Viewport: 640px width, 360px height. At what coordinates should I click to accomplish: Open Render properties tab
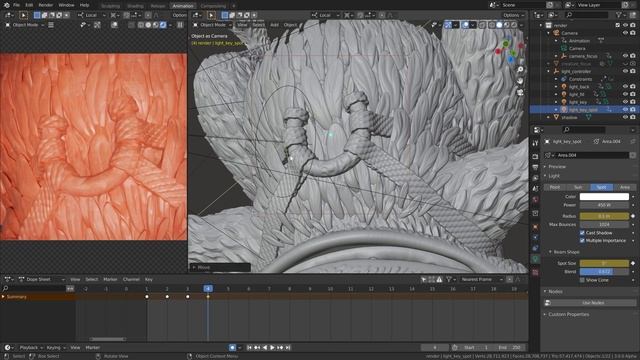[x=535, y=157]
